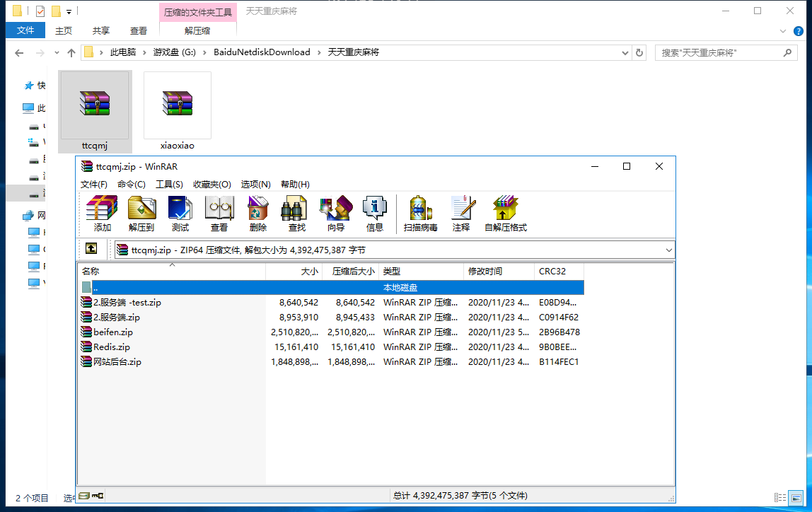The image size is (812, 512).
Task: Open the View (查看) tool in WinRAR toolbar
Action: tap(219, 214)
